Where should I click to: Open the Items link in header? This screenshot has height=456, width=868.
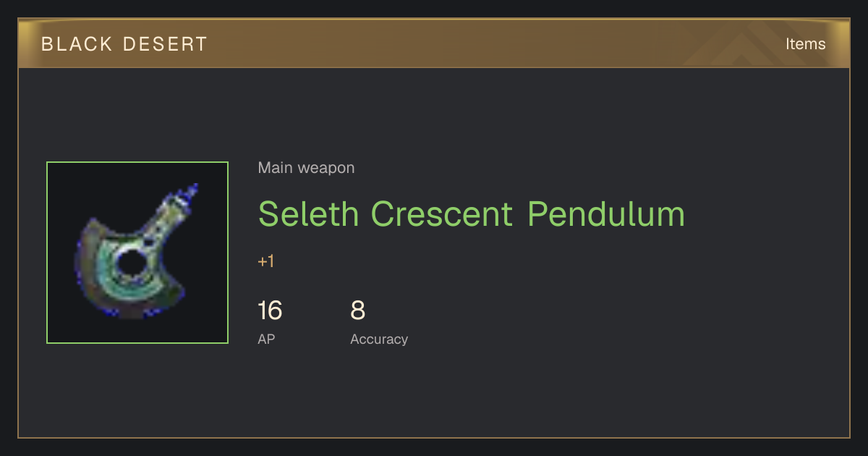[x=805, y=44]
